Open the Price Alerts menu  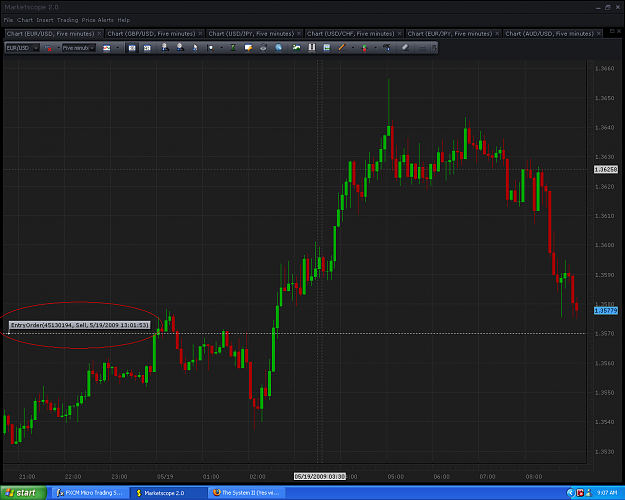pyautogui.click(x=98, y=20)
